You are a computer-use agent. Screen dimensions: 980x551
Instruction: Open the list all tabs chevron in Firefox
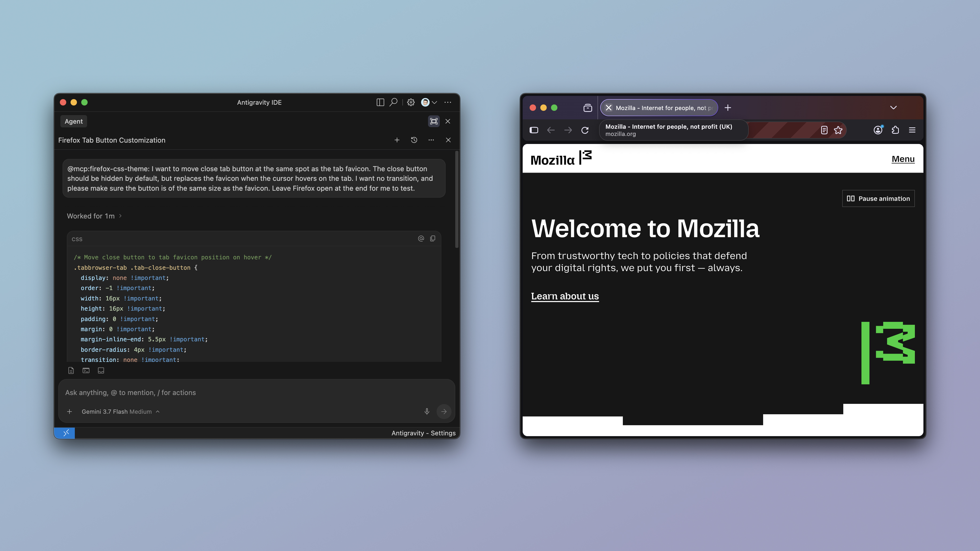pos(893,108)
